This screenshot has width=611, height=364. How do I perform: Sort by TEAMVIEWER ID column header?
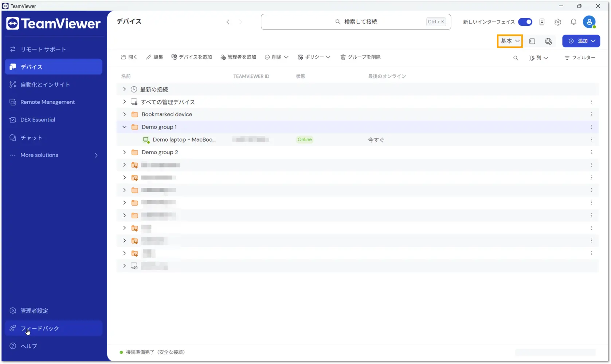[251, 76]
